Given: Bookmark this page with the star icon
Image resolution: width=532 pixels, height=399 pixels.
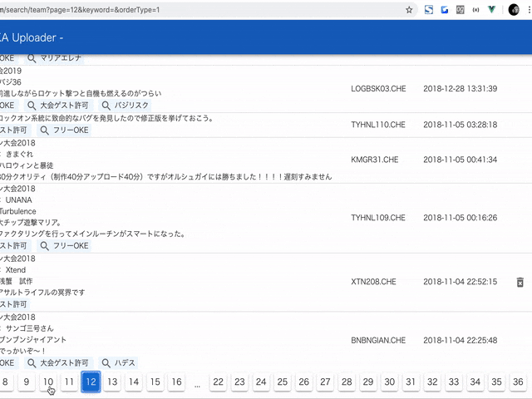Looking at the screenshot, I should [x=409, y=10].
